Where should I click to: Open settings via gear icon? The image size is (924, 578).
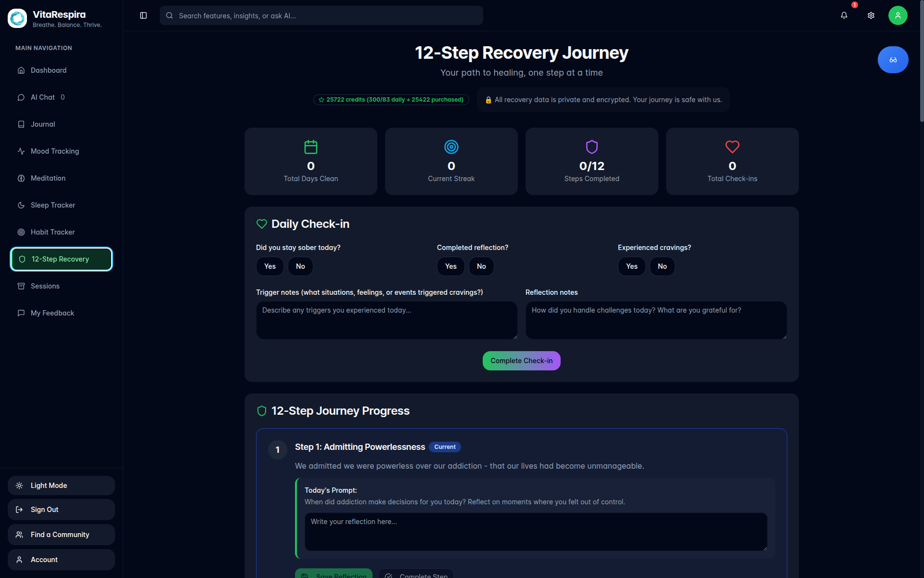(x=871, y=15)
